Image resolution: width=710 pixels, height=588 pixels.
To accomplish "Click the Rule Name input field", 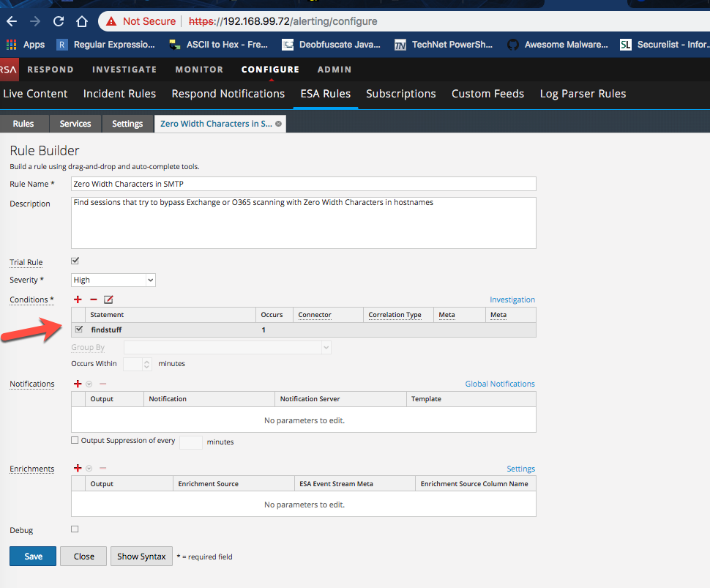I will tap(303, 184).
